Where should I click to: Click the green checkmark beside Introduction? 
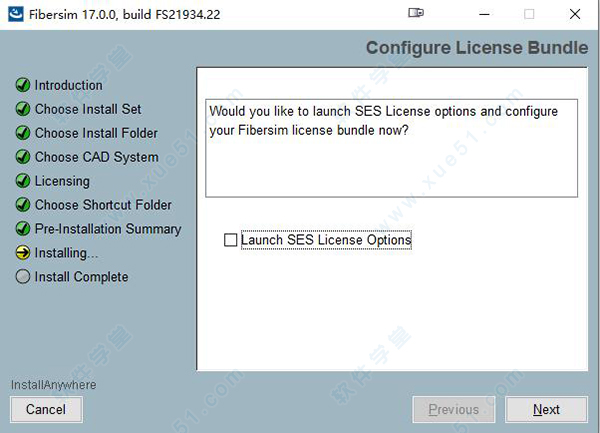[23, 85]
